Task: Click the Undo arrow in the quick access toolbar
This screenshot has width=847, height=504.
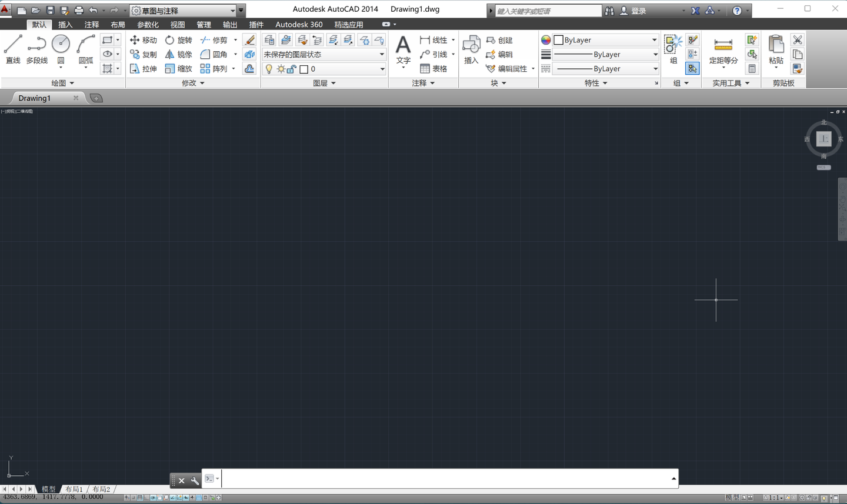Action: point(94,11)
